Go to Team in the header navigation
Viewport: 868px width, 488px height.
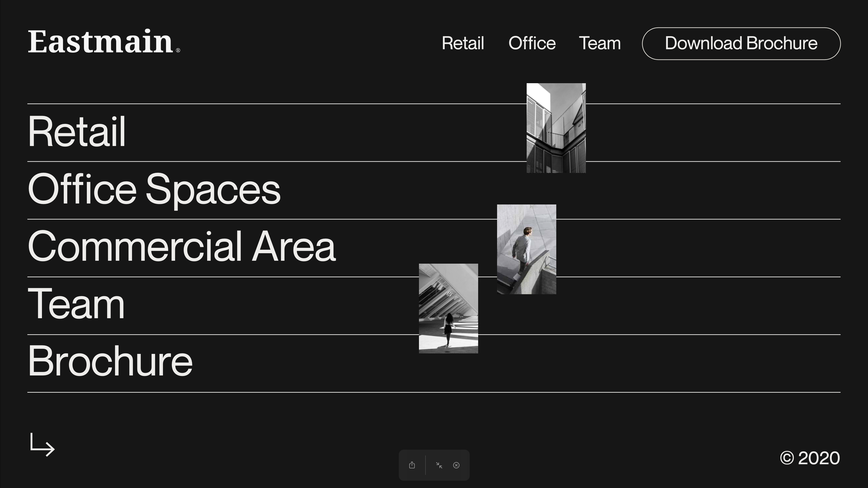(600, 43)
